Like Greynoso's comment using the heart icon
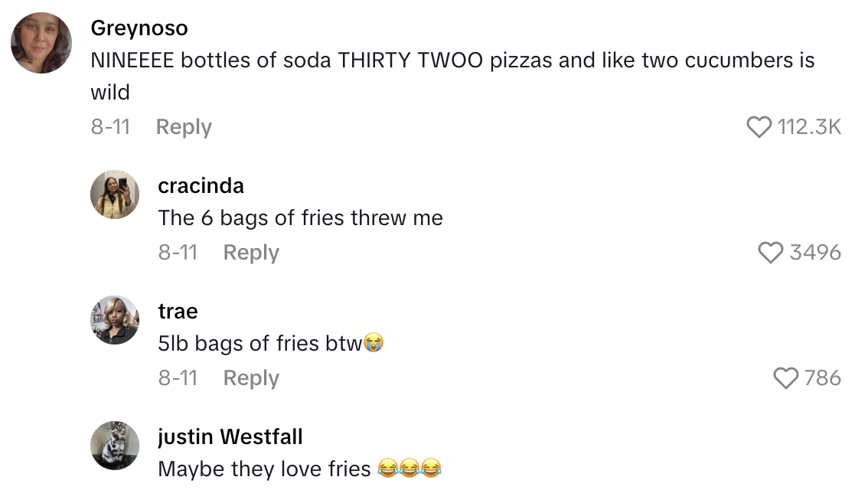The height and width of the screenshot is (490, 868). pyautogui.click(x=760, y=127)
